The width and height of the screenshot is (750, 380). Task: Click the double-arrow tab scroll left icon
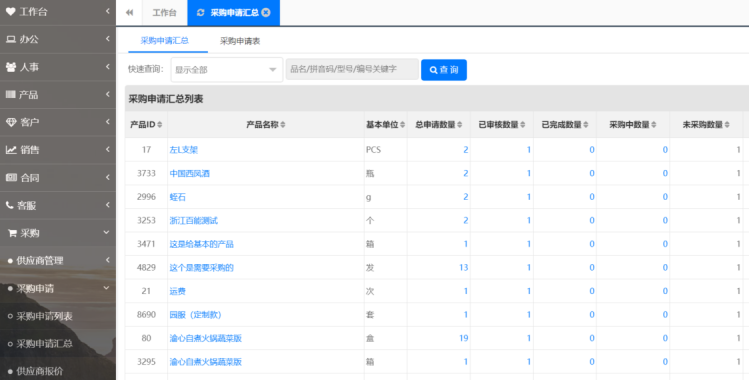point(129,13)
